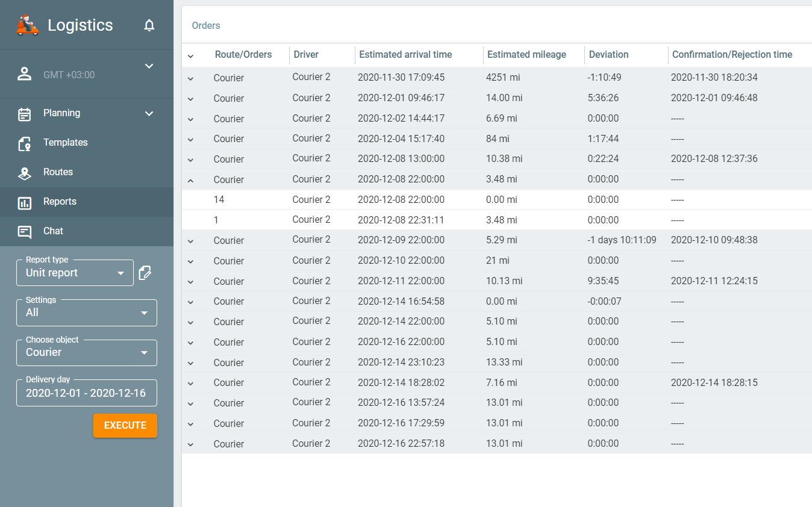
Task: Click the Chat speech bubble icon
Action: [25, 232]
